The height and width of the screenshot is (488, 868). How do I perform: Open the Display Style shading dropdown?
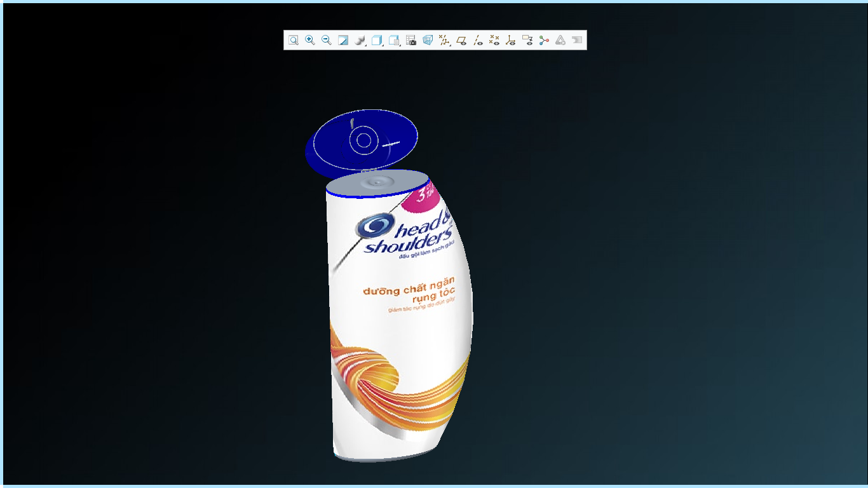click(x=360, y=40)
